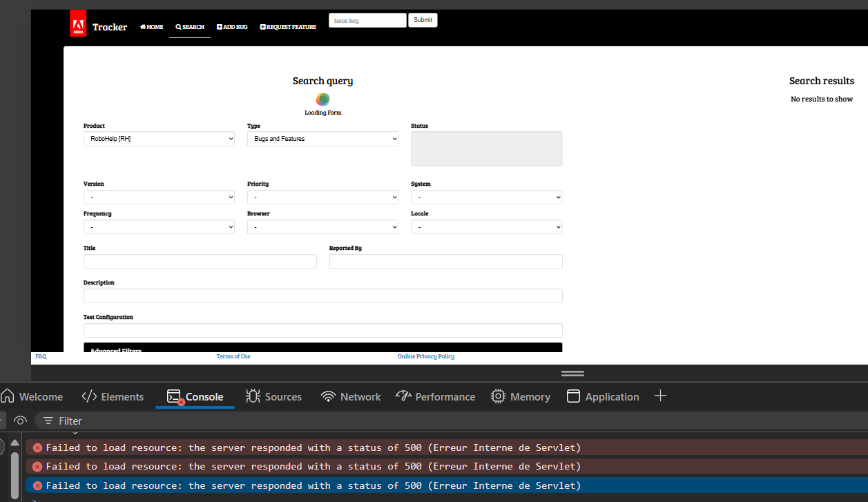Open the Online Privacy Policy link
This screenshot has height=502, width=868.
tap(426, 356)
